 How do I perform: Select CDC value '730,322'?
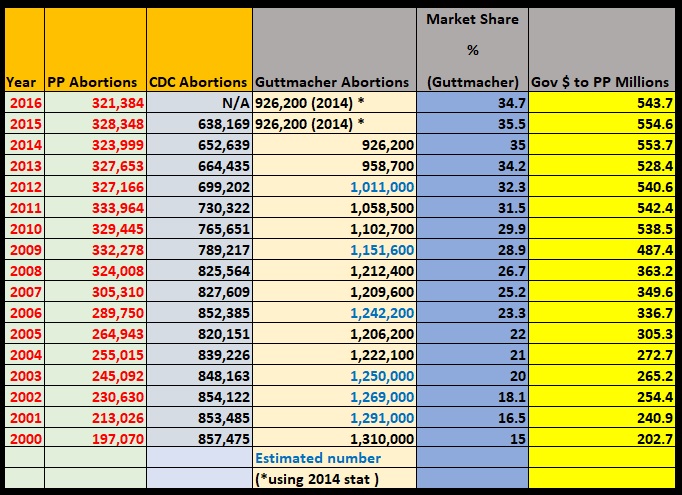[224, 208]
